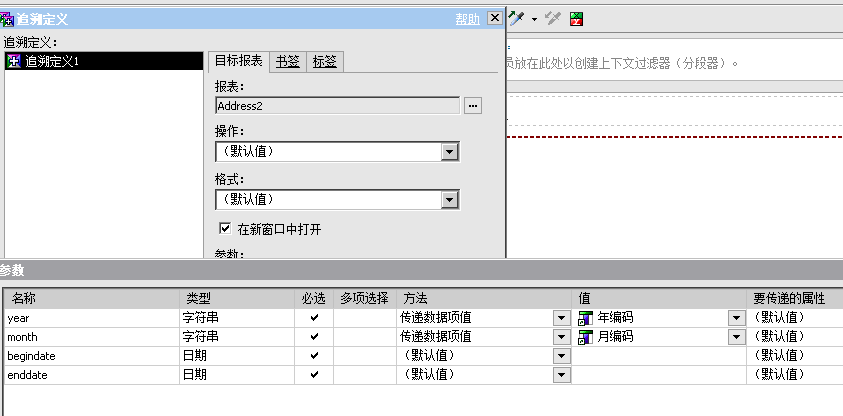This screenshot has height=416, width=843.
Task: Switch to the 书签 tab
Action: (288, 62)
